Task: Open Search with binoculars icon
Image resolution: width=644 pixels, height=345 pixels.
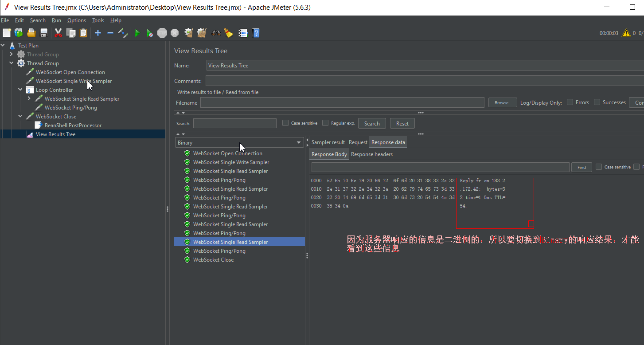Action: [x=216, y=33]
